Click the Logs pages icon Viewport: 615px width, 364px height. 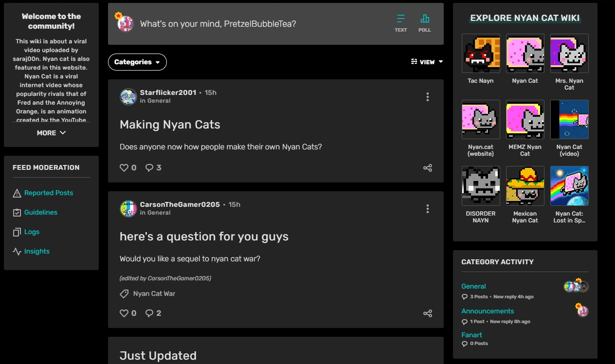tap(17, 232)
